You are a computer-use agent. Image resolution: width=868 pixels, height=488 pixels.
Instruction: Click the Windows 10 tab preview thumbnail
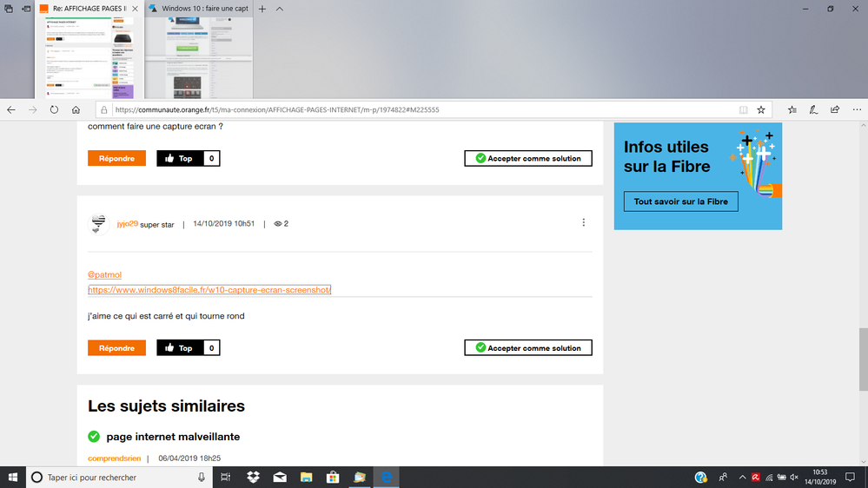tap(199, 57)
